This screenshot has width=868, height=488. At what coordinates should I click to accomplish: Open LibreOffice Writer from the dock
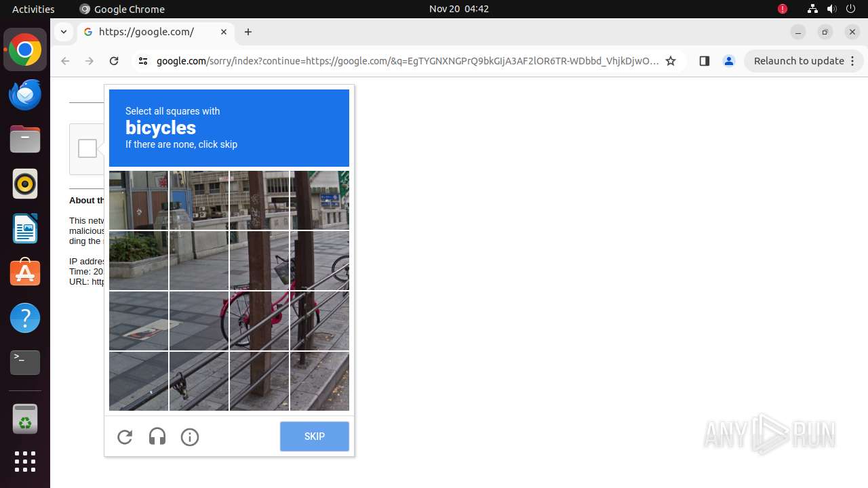[25, 229]
